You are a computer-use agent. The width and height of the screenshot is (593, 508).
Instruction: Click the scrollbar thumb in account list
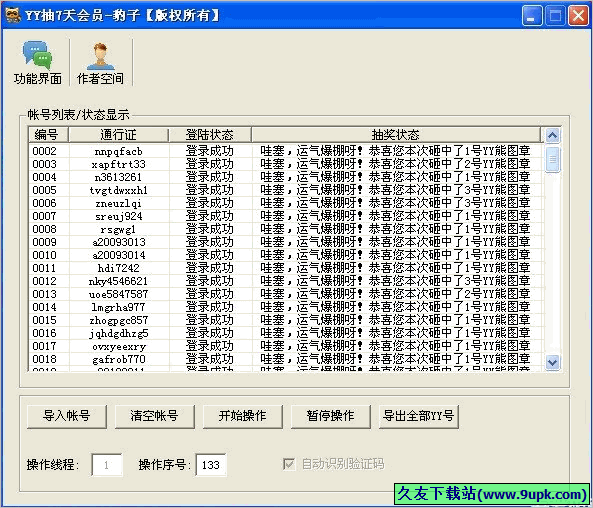click(553, 159)
